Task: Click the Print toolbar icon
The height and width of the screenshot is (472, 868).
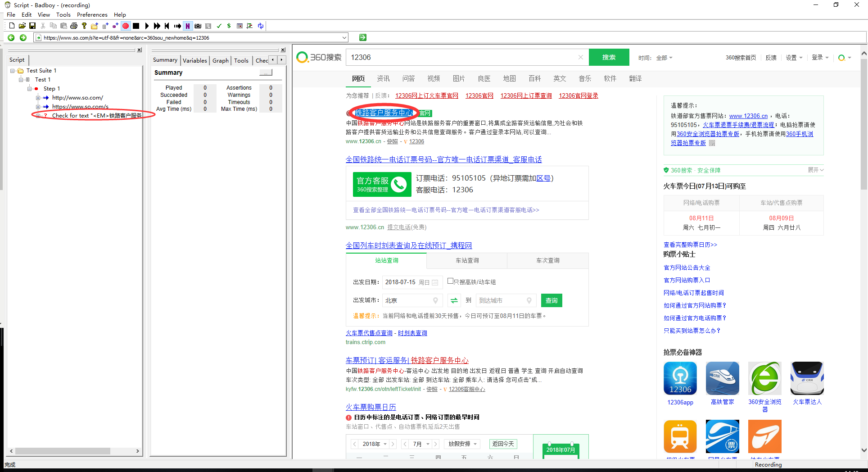Action: [74, 26]
